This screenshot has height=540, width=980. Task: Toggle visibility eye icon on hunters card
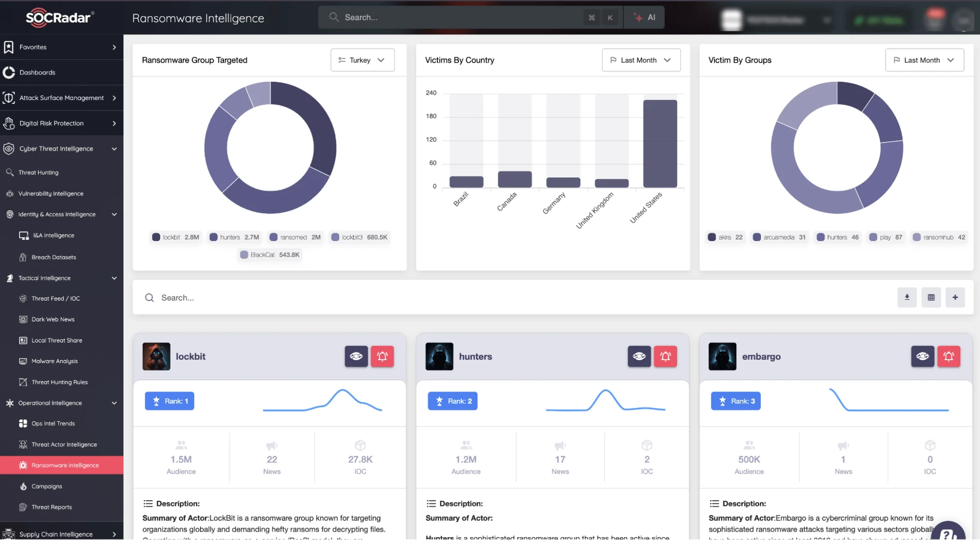639,356
